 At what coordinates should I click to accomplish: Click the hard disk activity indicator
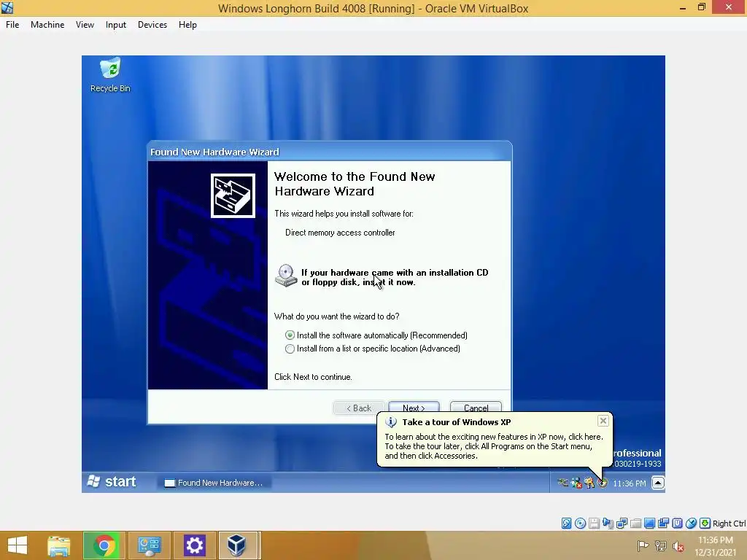566,524
